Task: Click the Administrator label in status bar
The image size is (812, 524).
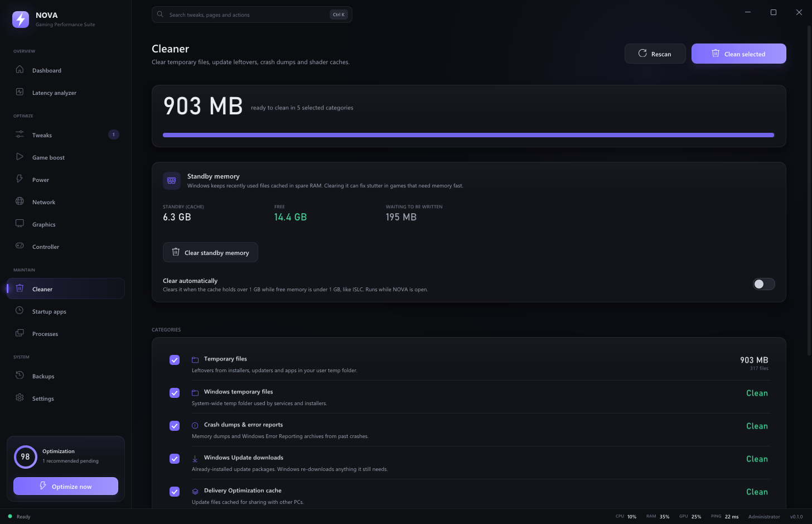Action: [764, 516]
